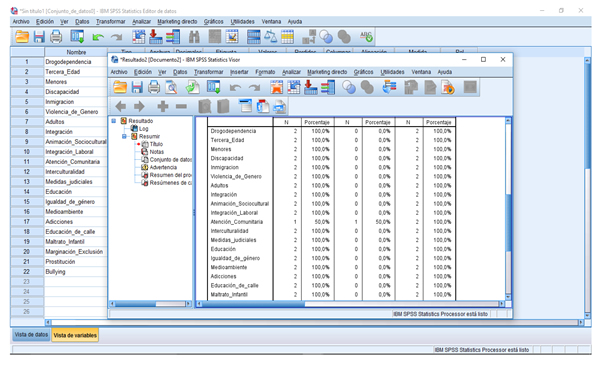Collapse the Resultado root node

[114, 121]
